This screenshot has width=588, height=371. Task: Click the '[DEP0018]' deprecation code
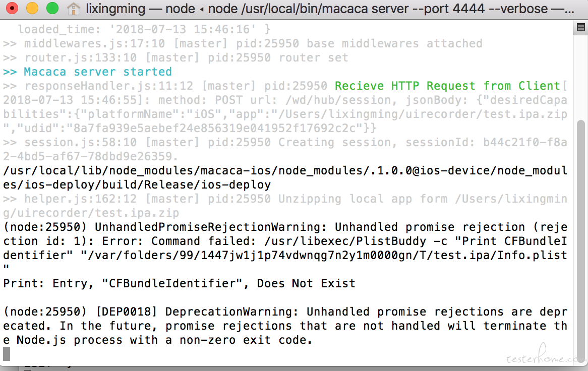[x=127, y=312]
